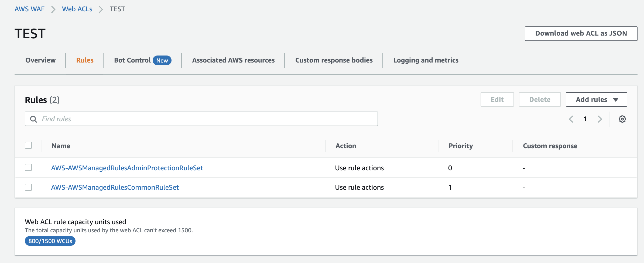
Task: Click Download web ACL as JSON button
Action: click(581, 33)
